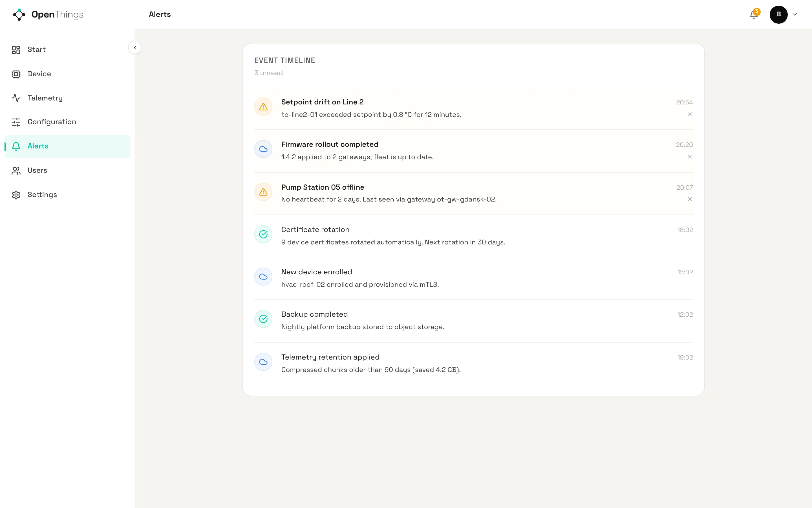Collapse the sidebar with the chevron button

pos(135,48)
